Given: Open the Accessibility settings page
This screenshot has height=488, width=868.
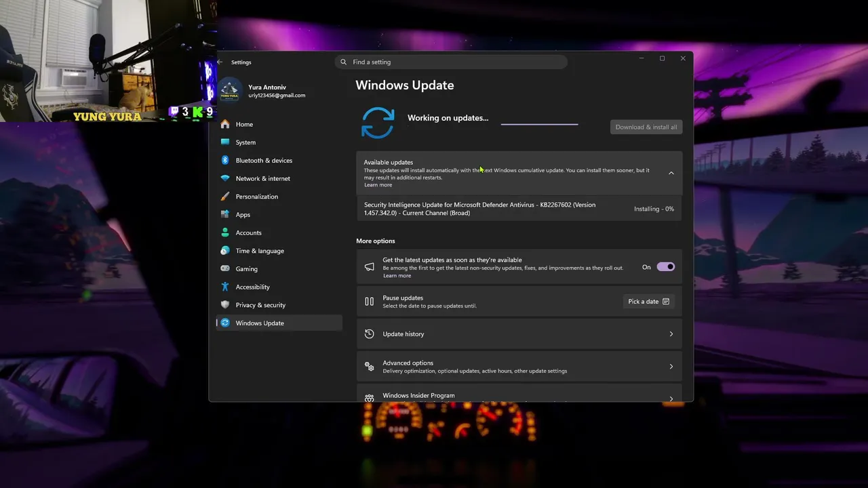Looking at the screenshot, I should point(279,287).
